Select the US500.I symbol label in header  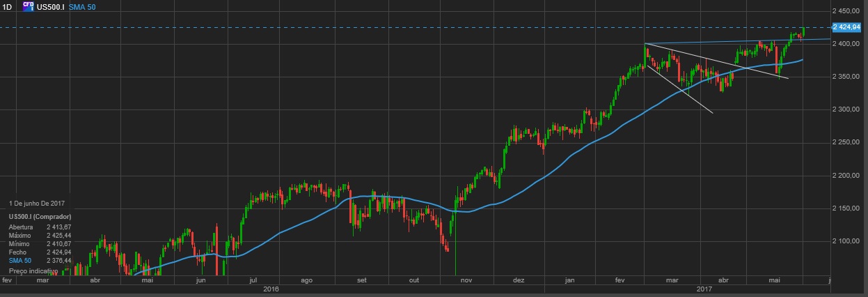[x=51, y=6]
